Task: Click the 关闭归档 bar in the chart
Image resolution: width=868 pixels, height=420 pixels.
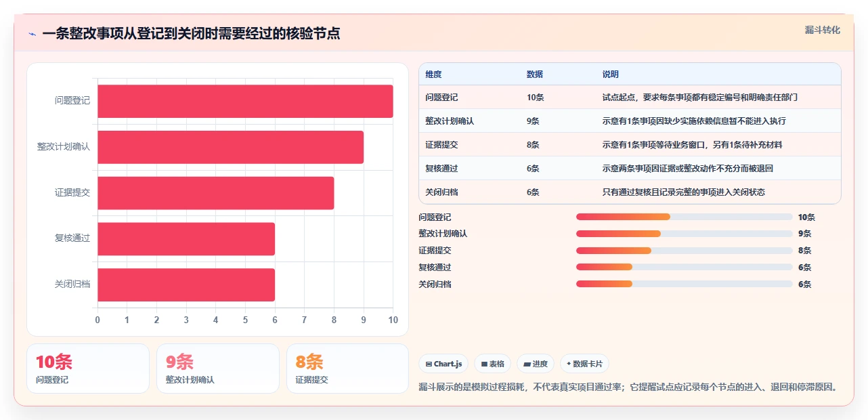Action: coord(186,285)
